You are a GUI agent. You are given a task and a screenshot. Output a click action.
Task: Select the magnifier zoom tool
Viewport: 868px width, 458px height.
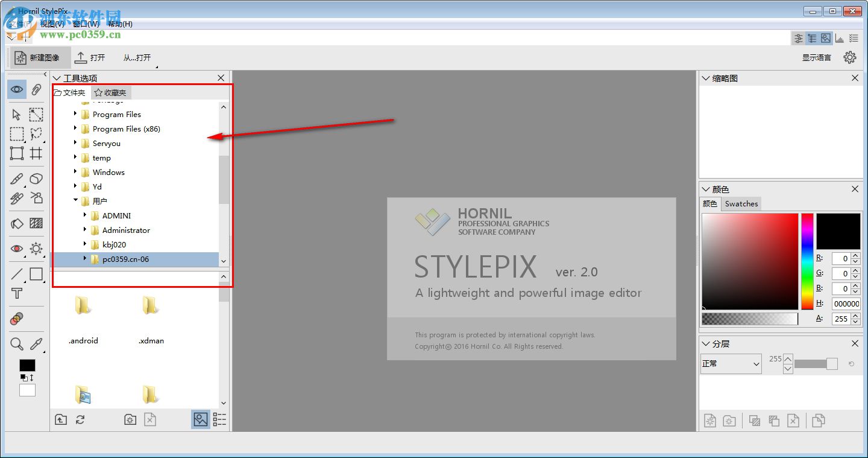pos(17,344)
